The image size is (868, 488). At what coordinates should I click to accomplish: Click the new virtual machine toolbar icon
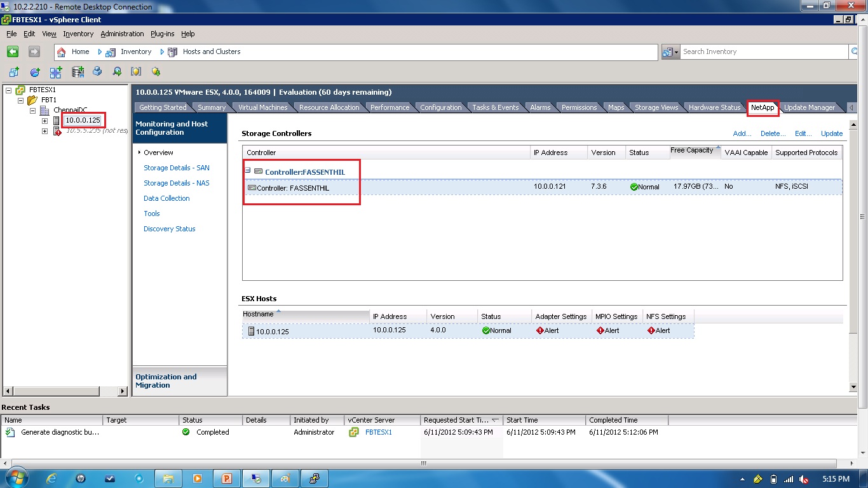(x=14, y=72)
